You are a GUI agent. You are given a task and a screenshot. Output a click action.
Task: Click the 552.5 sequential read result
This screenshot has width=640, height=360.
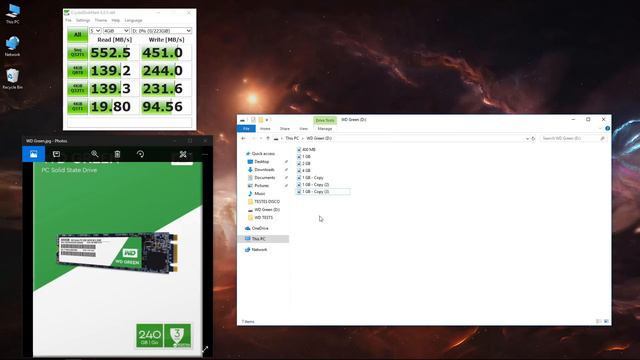[x=114, y=53]
